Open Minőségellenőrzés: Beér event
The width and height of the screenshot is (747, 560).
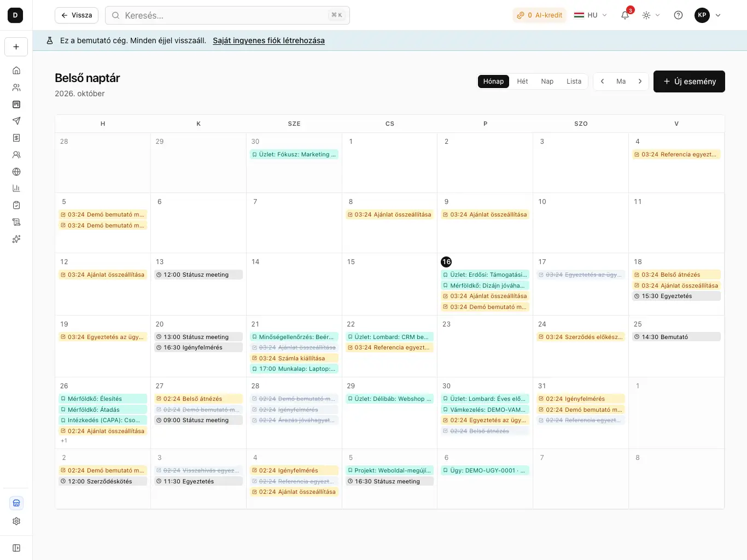(294, 337)
